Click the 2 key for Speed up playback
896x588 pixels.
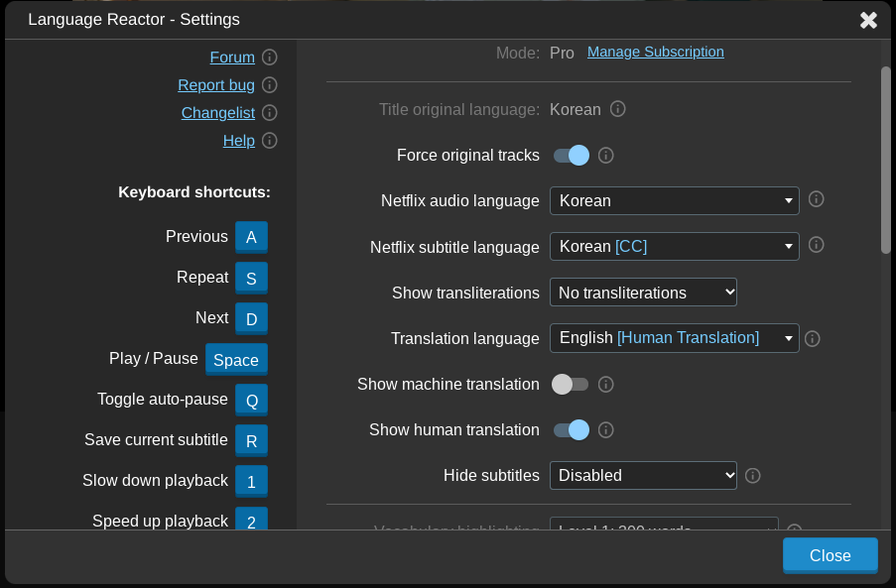coord(251,519)
